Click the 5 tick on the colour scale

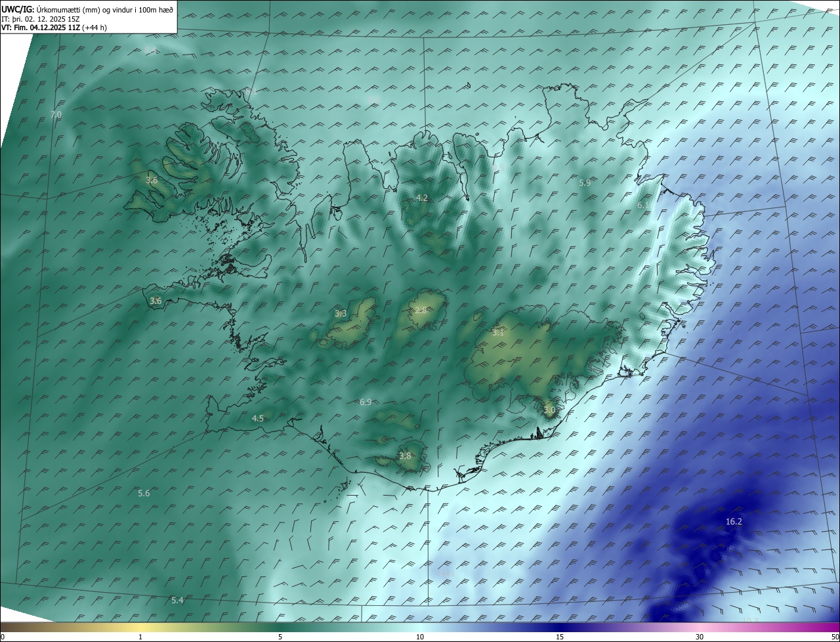coord(280,637)
